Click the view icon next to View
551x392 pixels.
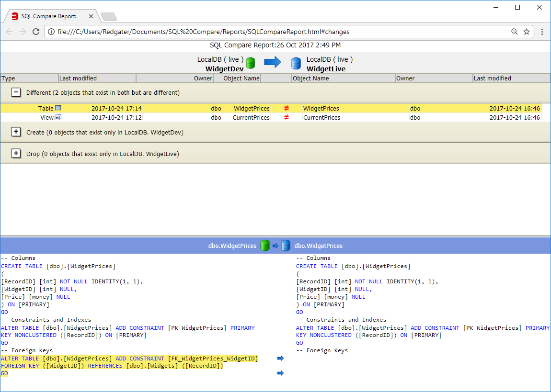58,117
